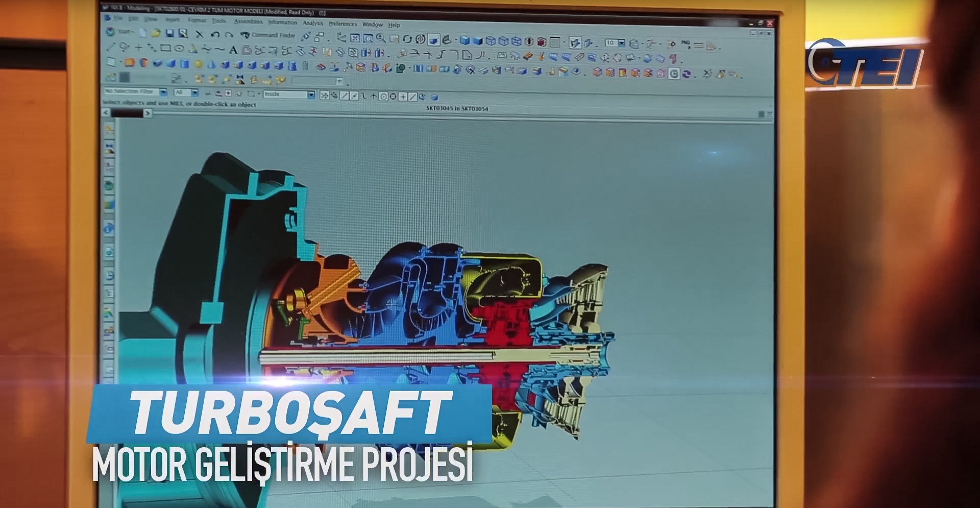Screen dimensions: 980x508
Task: Toggle End Point snap
Action: click(x=344, y=96)
